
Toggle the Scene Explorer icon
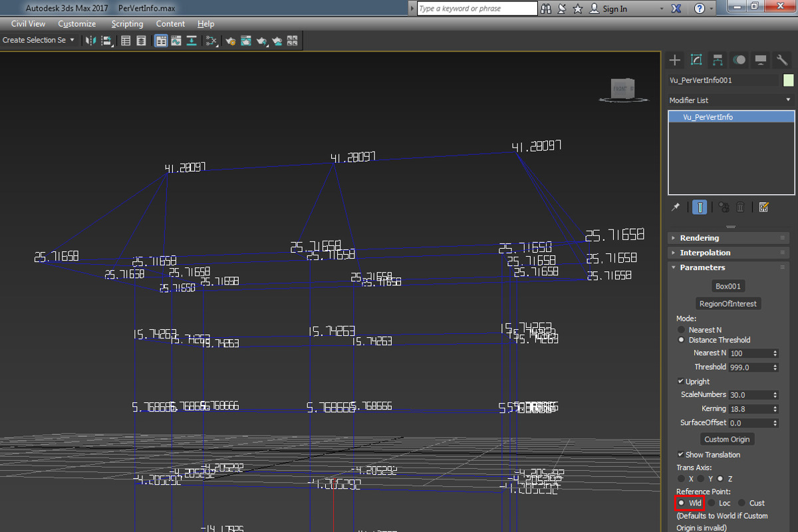click(125, 41)
